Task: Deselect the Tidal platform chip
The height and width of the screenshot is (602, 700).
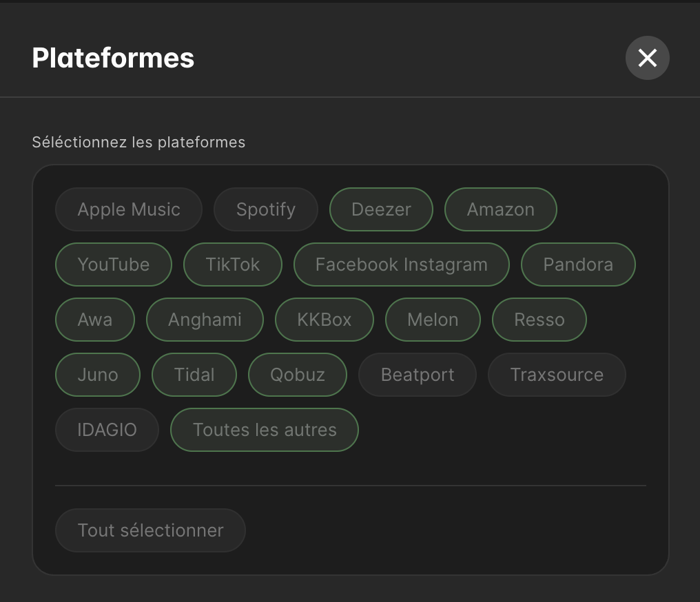Action: coord(194,375)
